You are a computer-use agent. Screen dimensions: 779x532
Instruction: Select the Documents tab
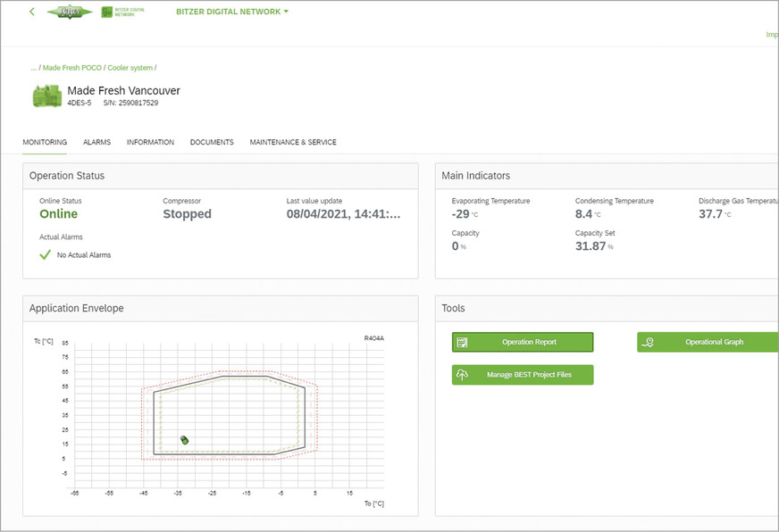[x=212, y=142]
